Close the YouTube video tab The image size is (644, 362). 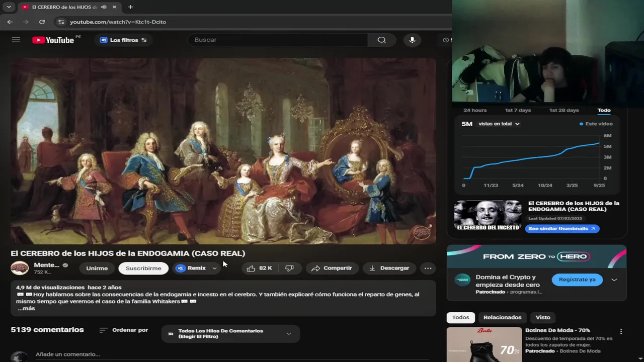(x=115, y=7)
